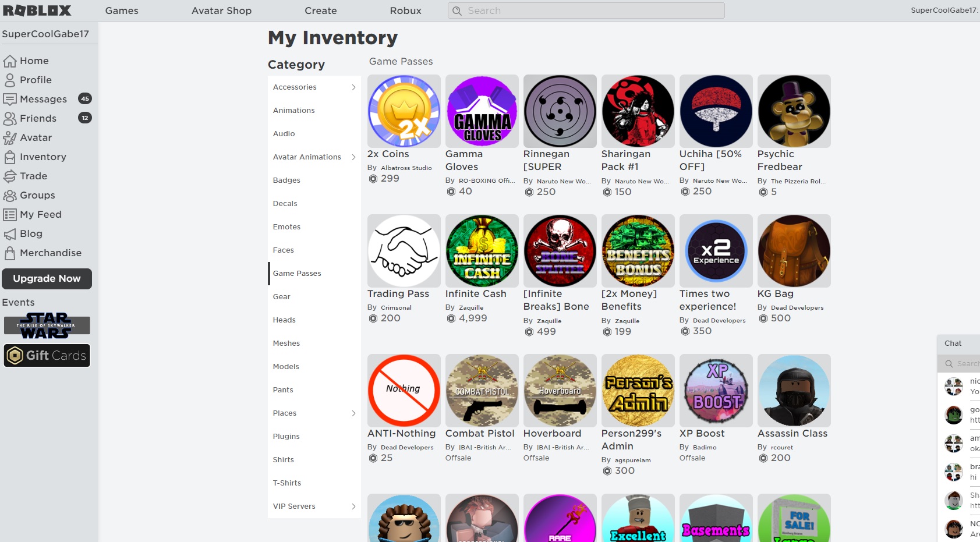Select the Home icon in the sidebar
This screenshot has width=980, height=542.
point(10,61)
